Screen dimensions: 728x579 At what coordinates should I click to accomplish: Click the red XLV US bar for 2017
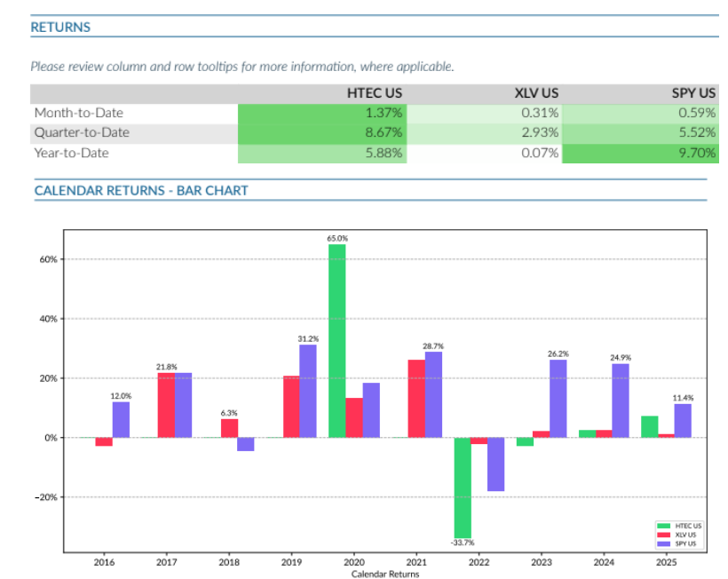(166, 405)
